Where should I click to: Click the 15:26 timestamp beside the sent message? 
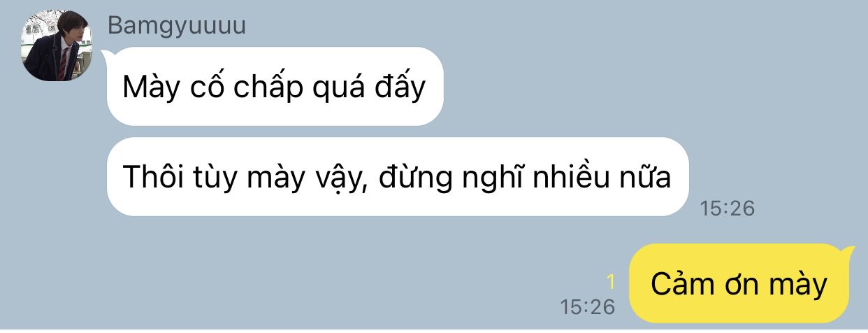pyautogui.click(x=588, y=306)
